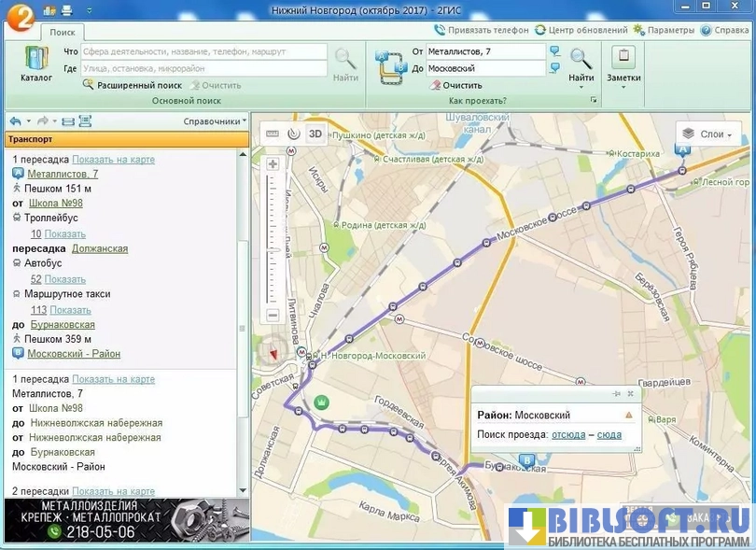Expand the Заметки dropdown arrow
Image resolution: width=756 pixels, height=550 pixels.
click(623, 88)
